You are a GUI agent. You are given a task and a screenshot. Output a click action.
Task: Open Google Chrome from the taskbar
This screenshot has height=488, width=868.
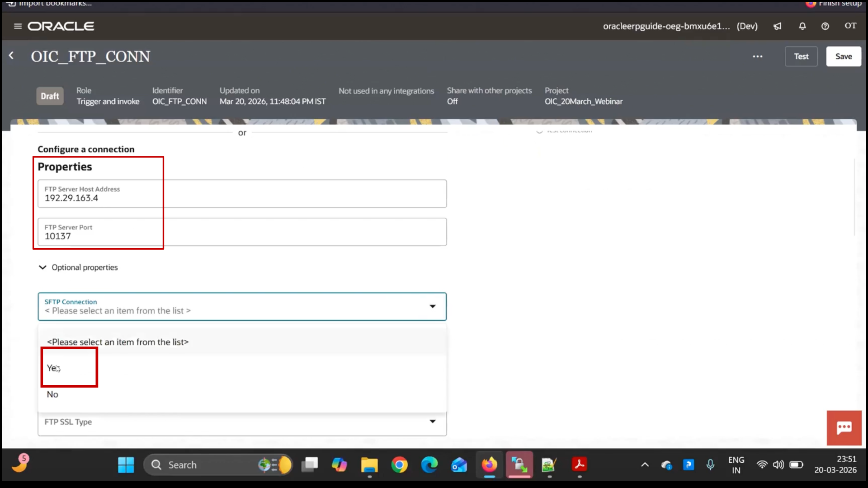pyautogui.click(x=399, y=465)
